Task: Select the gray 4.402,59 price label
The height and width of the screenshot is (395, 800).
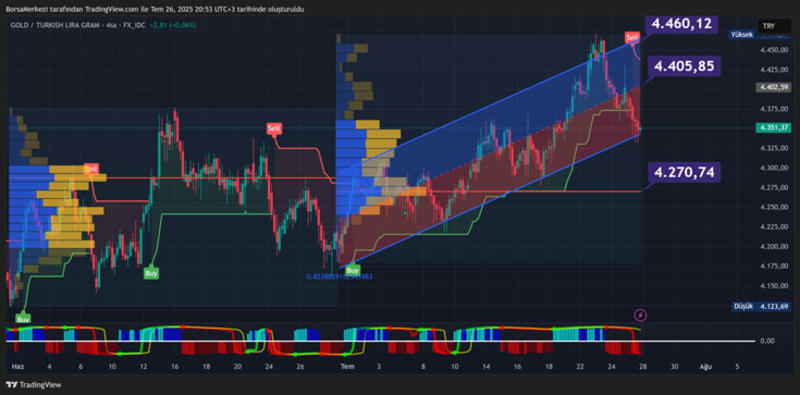Action: point(773,87)
